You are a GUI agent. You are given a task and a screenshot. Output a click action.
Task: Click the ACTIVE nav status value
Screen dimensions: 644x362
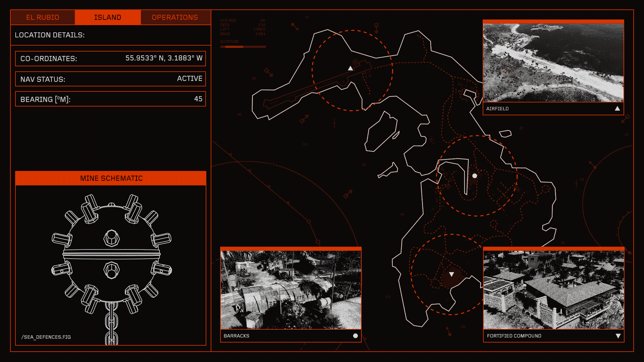coord(190,79)
